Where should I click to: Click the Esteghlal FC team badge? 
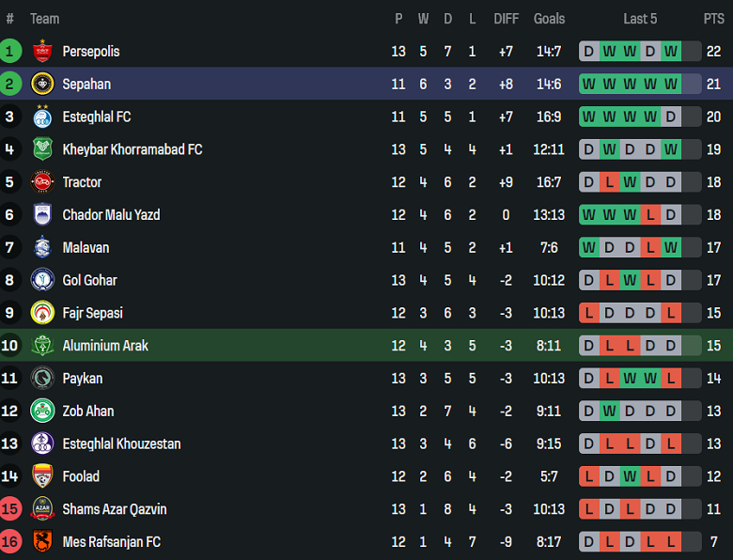[x=42, y=117]
